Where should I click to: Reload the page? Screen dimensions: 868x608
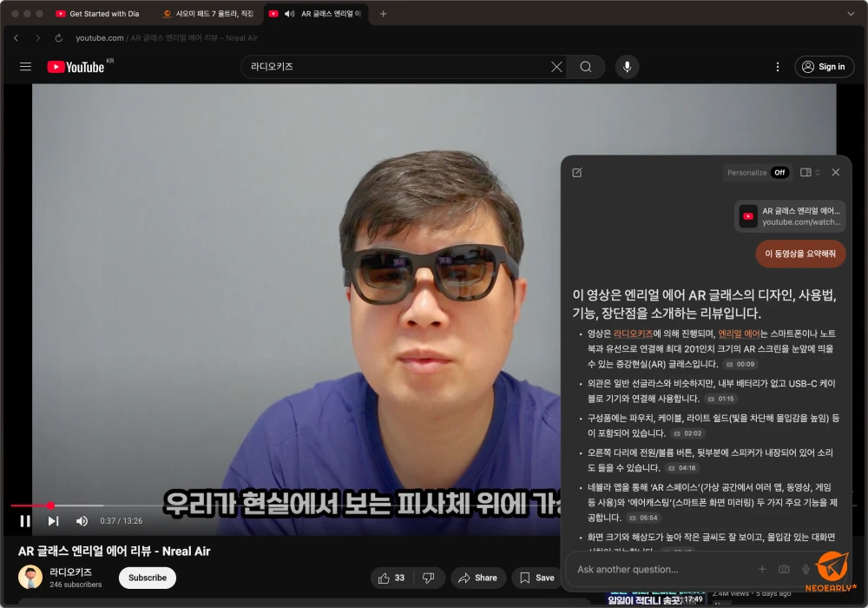point(59,38)
